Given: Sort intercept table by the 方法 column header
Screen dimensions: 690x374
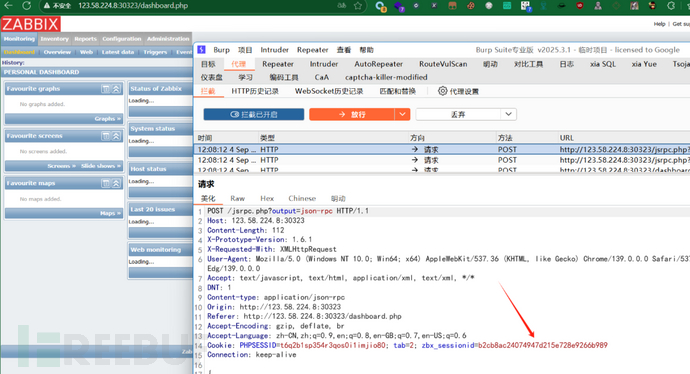Looking at the screenshot, I should point(505,138).
